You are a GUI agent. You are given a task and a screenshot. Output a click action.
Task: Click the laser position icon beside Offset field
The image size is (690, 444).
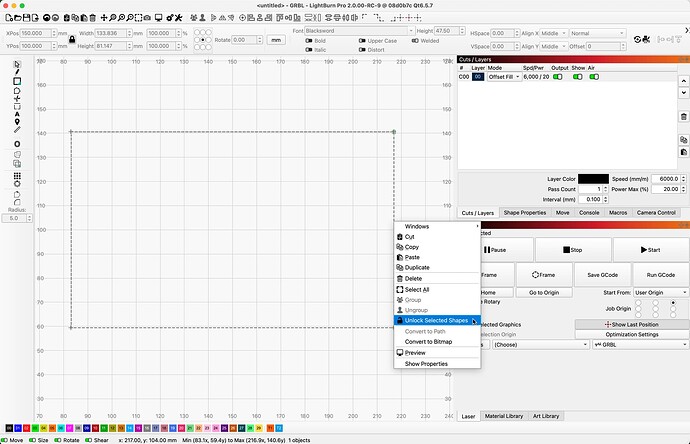tap(637, 40)
